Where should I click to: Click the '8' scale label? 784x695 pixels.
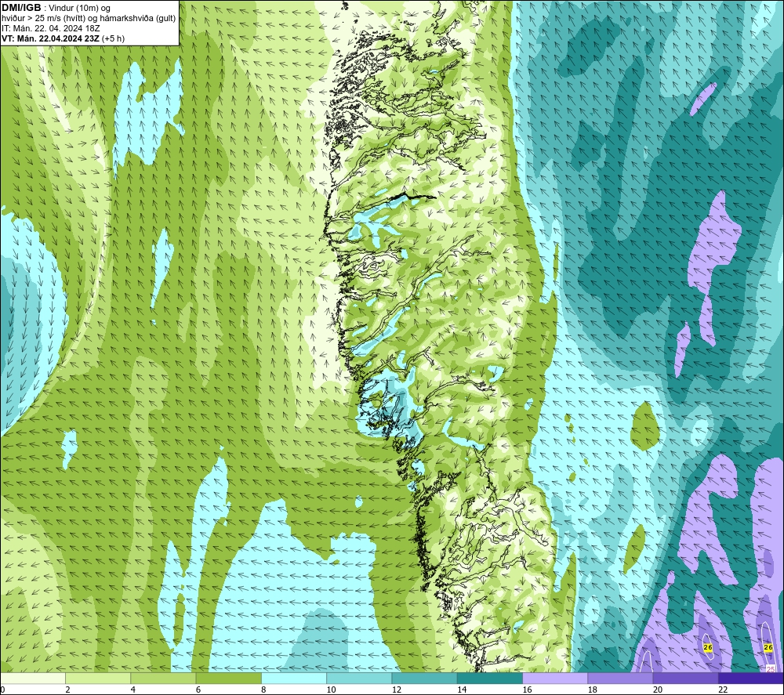(x=263, y=690)
